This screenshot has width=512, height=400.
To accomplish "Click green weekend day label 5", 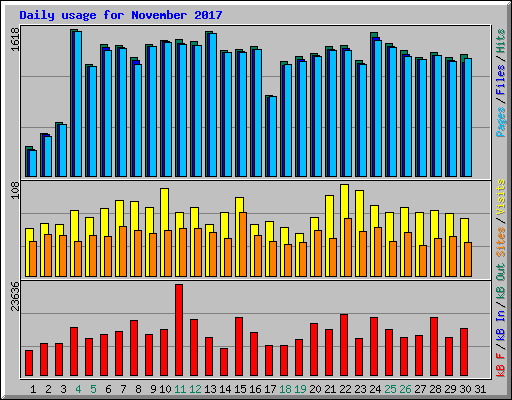I will (93, 389).
